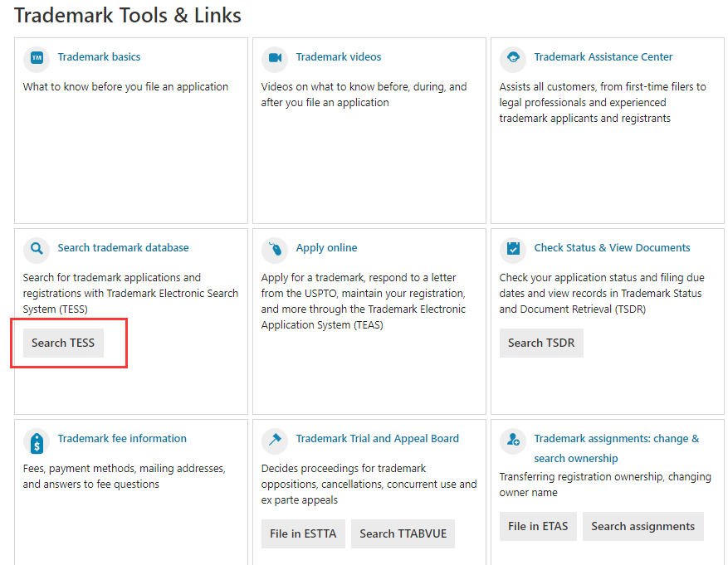
Task: Click the TESS search description text
Action: [x=130, y=293]
